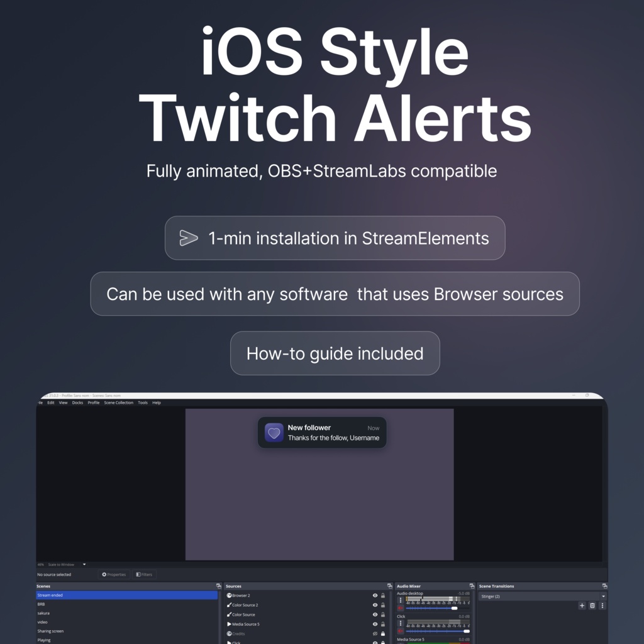Screen dimensions: 644x644
Task: Click the Click track options kebab icon
Action: click(400, 623)
